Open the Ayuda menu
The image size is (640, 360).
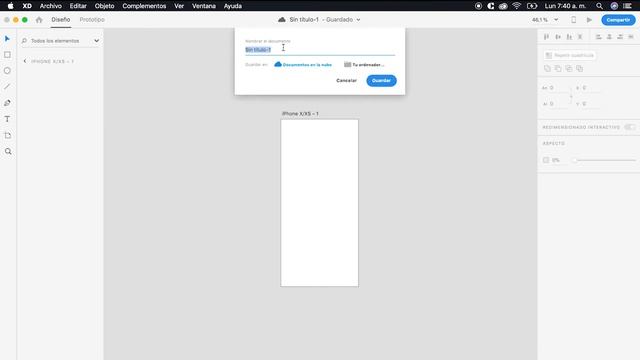[233, 6]
